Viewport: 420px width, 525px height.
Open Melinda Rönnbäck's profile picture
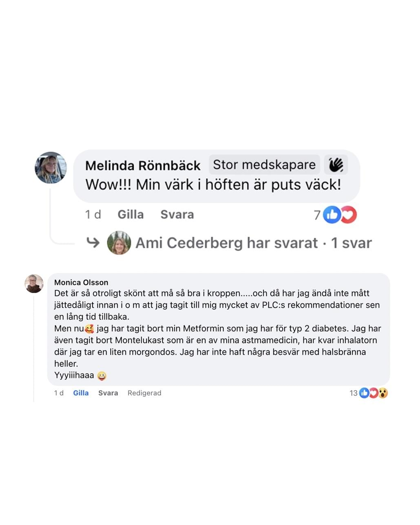(51, 168)
